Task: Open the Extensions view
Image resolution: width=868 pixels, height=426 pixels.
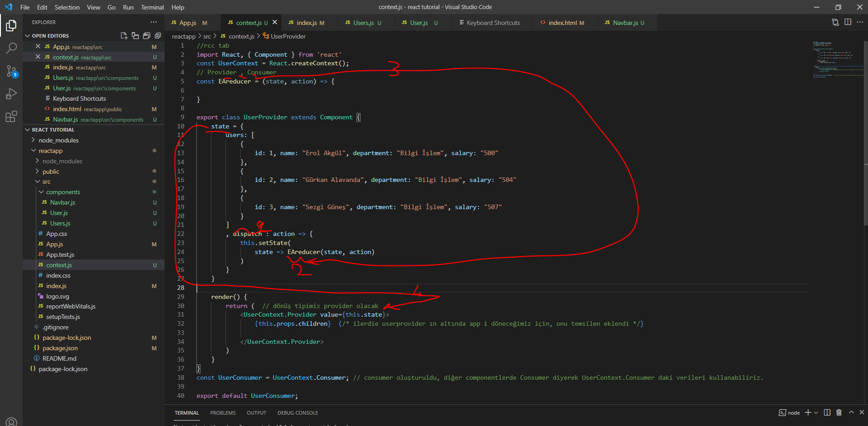Action: [x=11, y=117]
